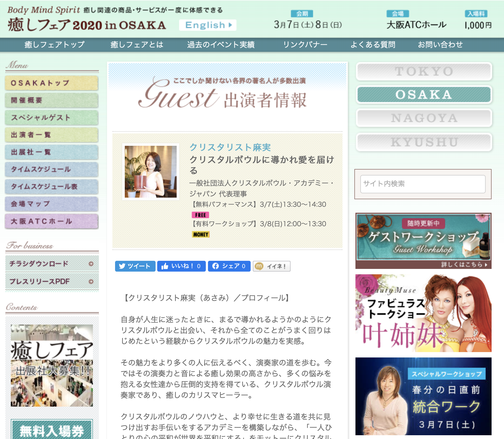The height and width of the screenshot is (439, 504).
Task: Select the OSAKA region button
Action: tap(424, 95)
